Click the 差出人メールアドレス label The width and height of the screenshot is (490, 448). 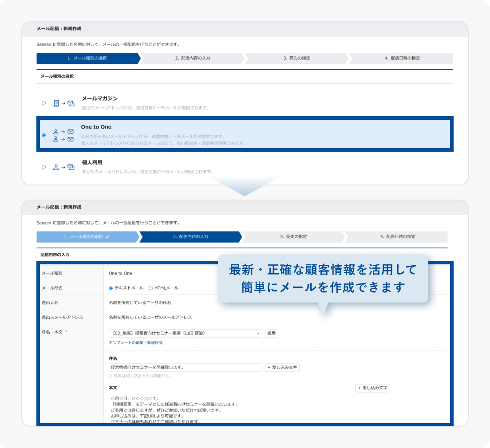pos(63,318)
